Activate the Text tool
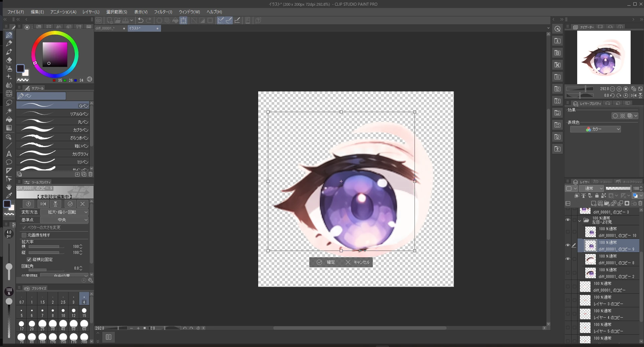The height and width of the screenshot is (347, 644). click(x=9, y=154)
